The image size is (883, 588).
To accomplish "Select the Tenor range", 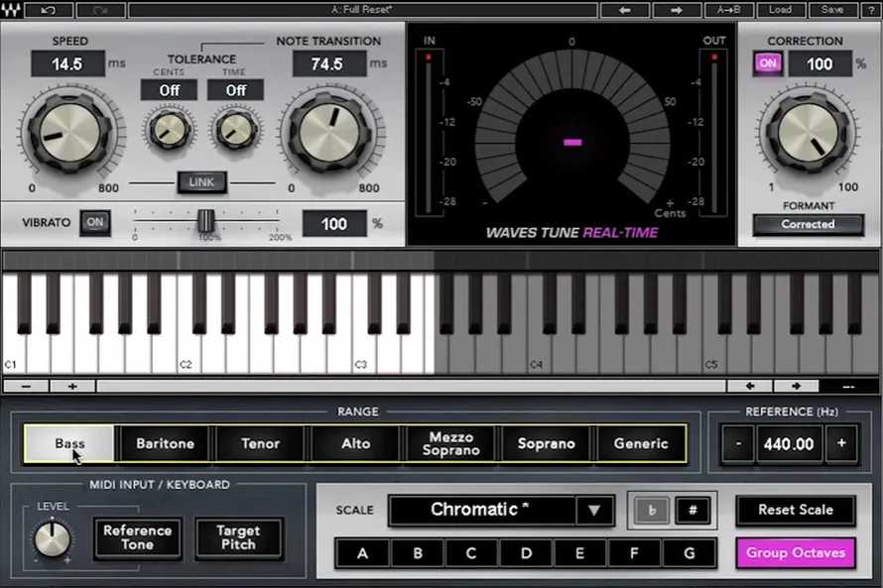I will [x=260, y=443].
